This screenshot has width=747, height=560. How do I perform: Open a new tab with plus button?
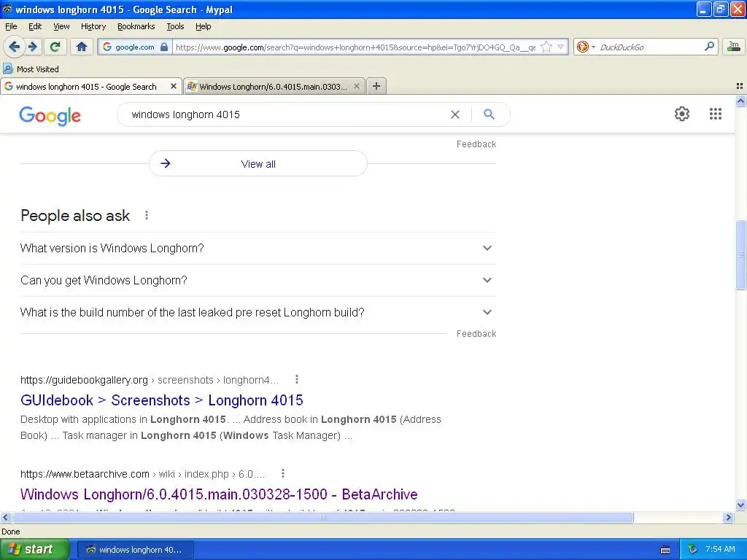coord(376,86)
